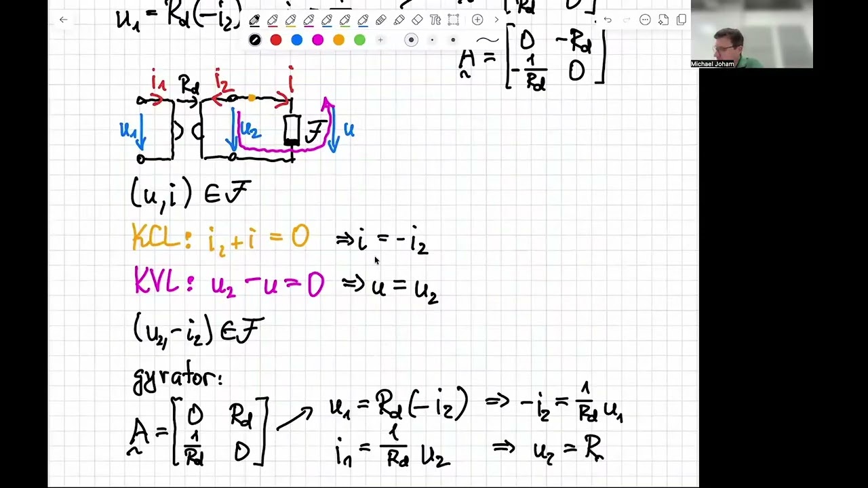Image resolution: width=868 pixels, height=488 pixels.
Task: Select the eraser tool
Action: pos(417,20)
